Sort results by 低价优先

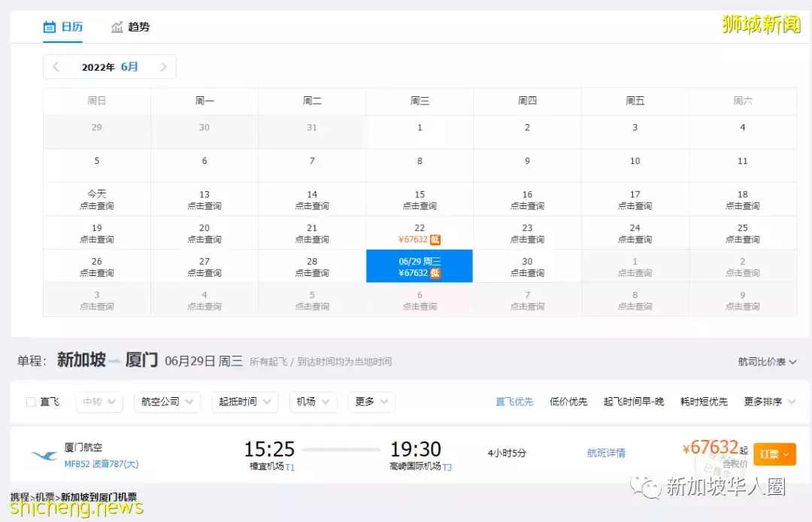tap(569, 401)
